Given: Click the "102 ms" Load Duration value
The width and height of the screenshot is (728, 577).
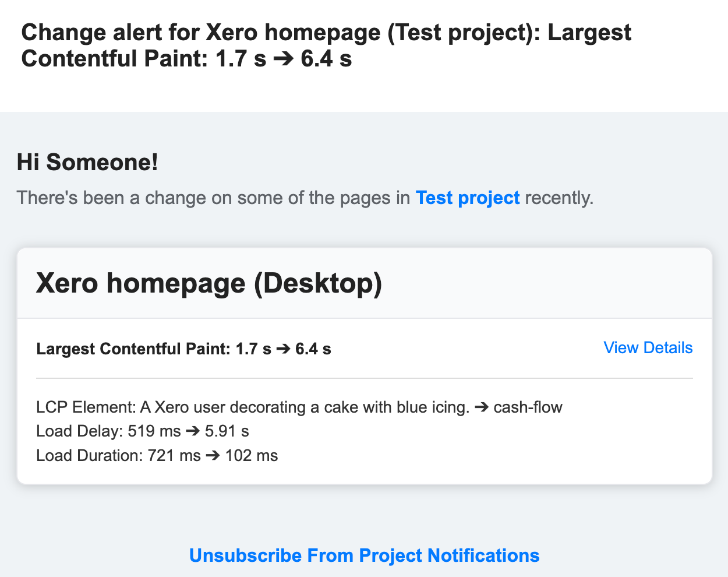Looking at the screenshot, I should pos(251,455).
